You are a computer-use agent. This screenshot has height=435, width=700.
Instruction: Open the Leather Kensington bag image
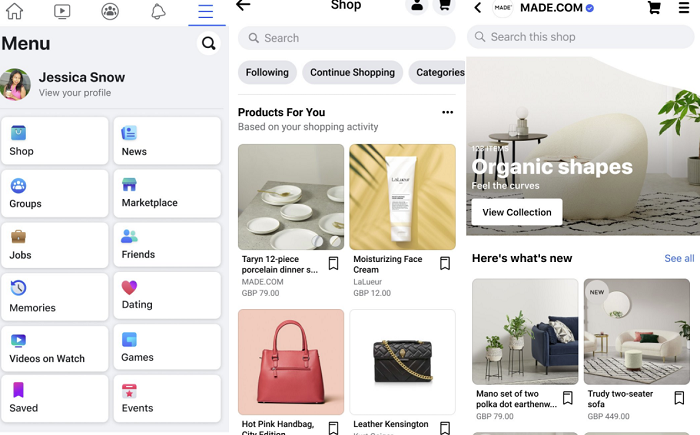point(402,362)
